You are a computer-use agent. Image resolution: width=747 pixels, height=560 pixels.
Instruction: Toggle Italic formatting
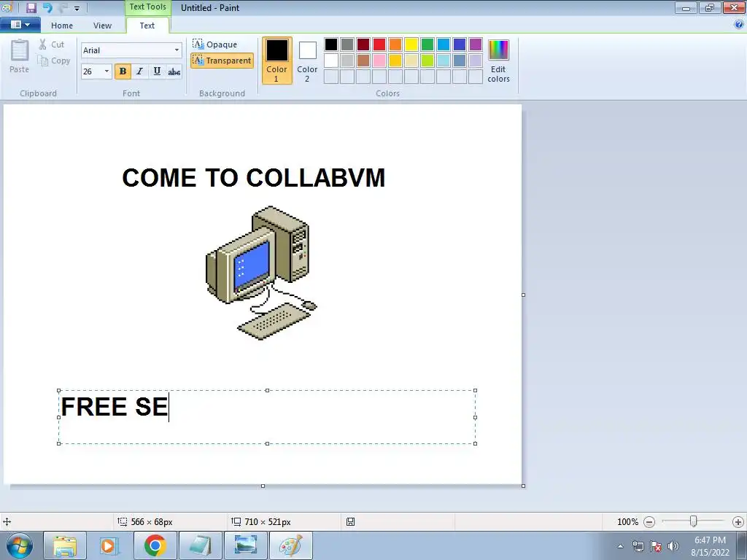point(139,71)
